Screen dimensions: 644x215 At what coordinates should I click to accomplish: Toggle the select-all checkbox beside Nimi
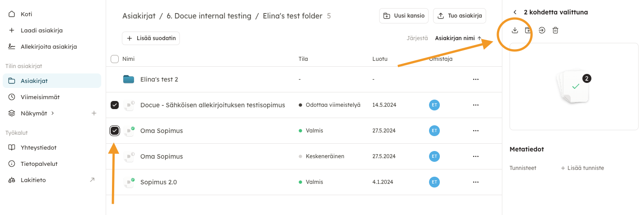coord(115,59)
